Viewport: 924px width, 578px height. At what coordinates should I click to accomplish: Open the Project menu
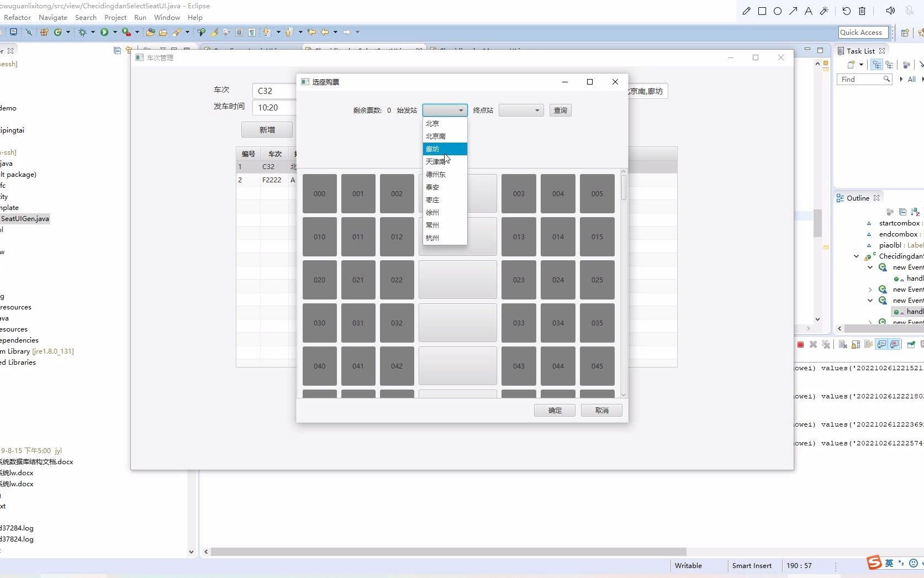click(x=115, y=18)
